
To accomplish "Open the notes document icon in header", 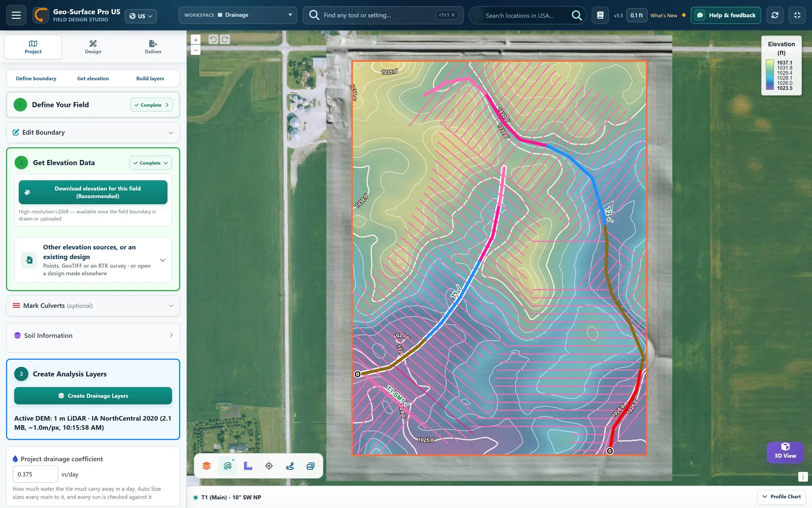I will pos(600,15).
